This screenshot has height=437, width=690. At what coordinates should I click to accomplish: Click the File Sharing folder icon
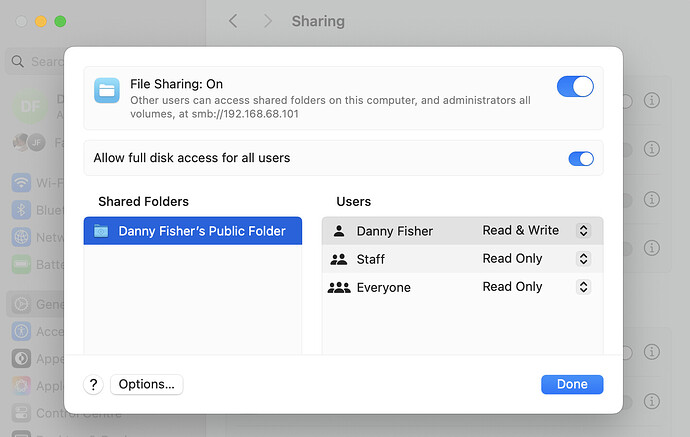106,90
